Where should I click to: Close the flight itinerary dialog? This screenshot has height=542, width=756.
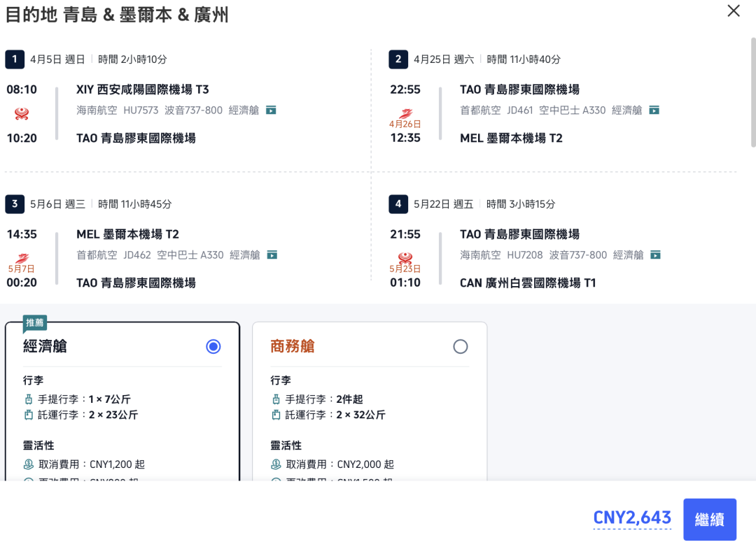tap(733, 11)
